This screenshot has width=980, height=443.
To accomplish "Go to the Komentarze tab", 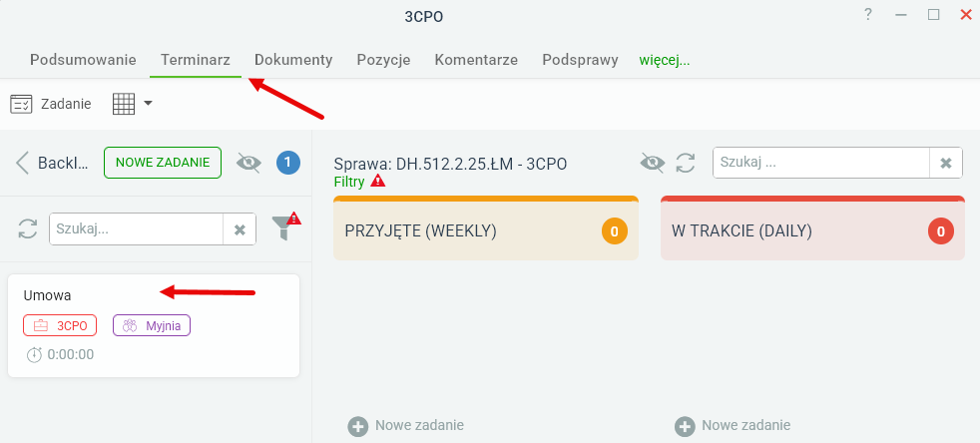I will click(476, 60).
